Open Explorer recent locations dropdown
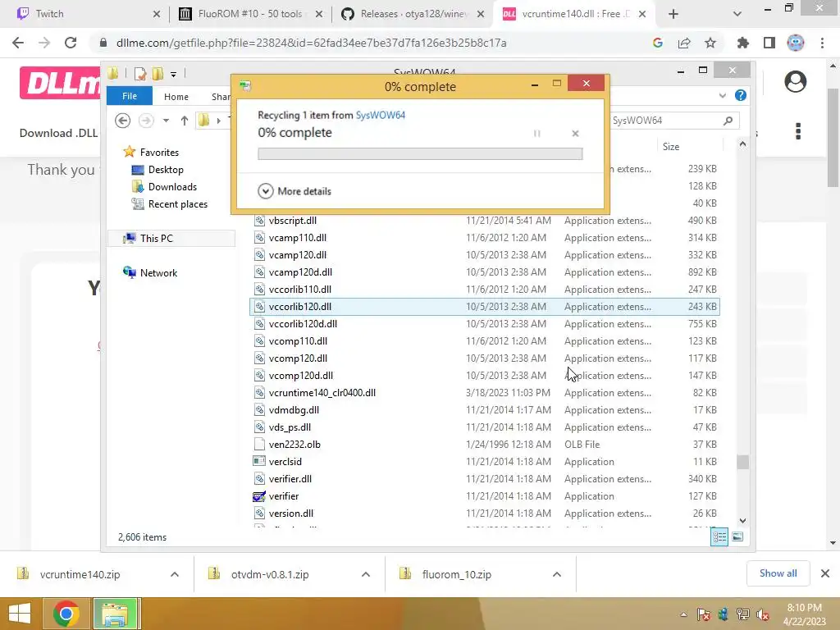Image resolution: width=840 pixels, height=630 pixels. tap(166, 121)
